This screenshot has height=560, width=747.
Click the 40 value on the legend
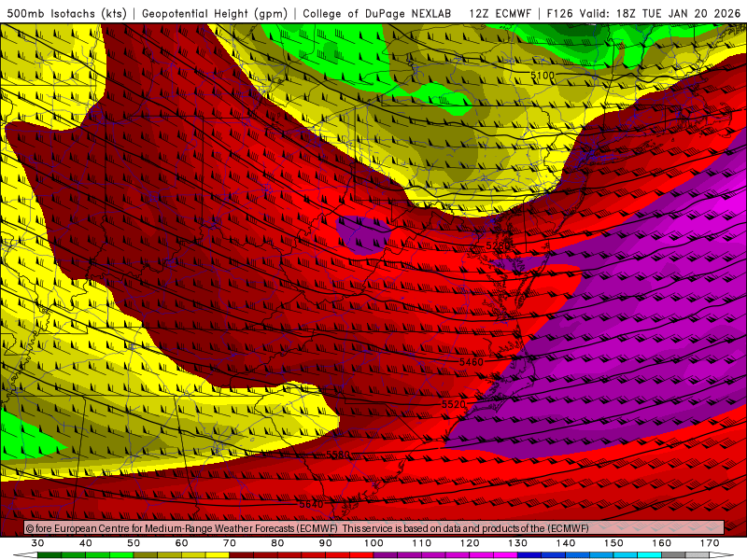[86, 543]
